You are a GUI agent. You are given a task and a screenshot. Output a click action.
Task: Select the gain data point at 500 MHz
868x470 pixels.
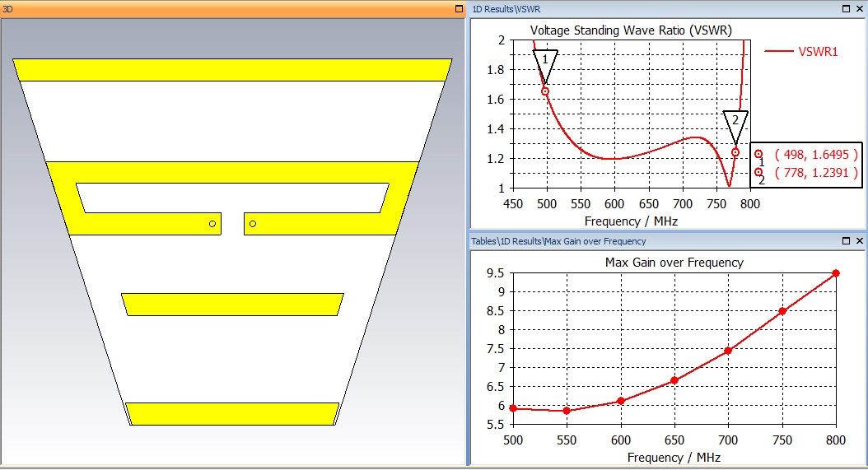point(513,408)
